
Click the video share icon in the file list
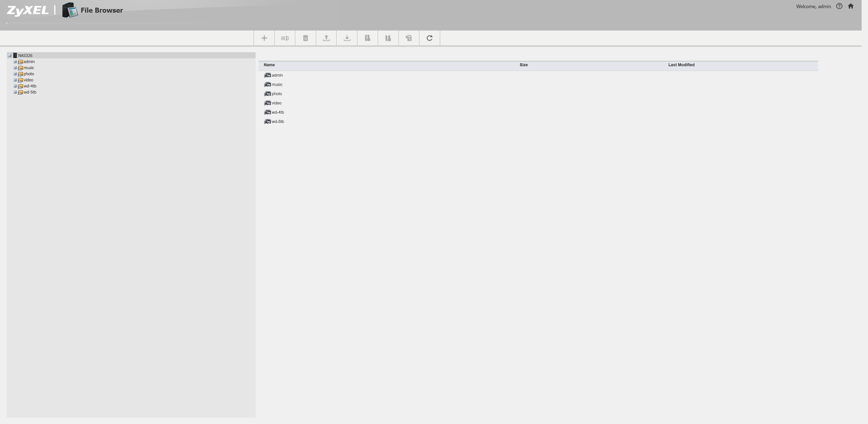point(268,103)
